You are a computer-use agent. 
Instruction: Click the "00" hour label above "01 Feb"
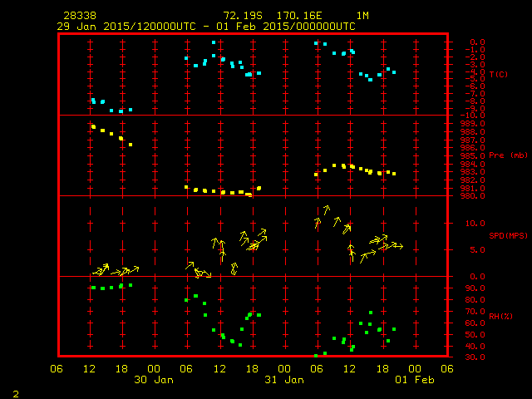click(x=415, y=369)
